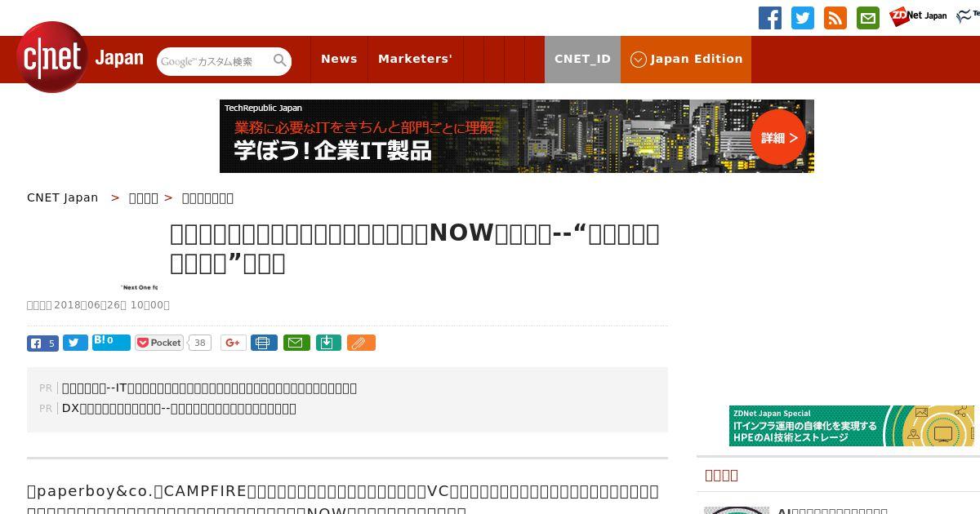Open the CNET_ID tab
The image size is (980, 514).
pyautogui.click(x=582, y=59)
